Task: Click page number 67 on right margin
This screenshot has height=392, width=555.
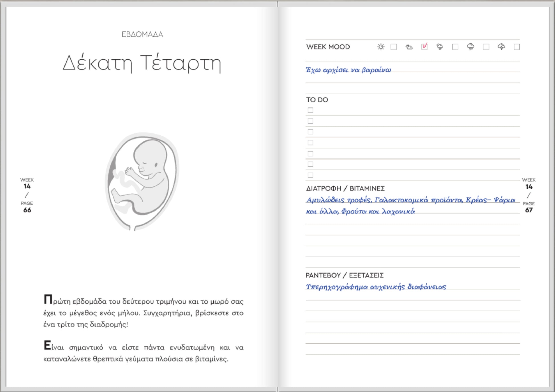Action: (528, 210)
